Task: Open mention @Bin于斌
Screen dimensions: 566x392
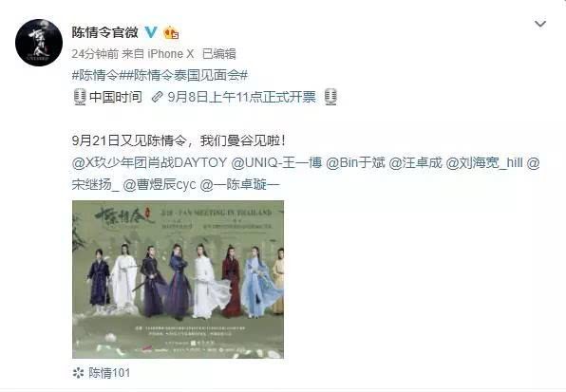Action: coord(356,163)
